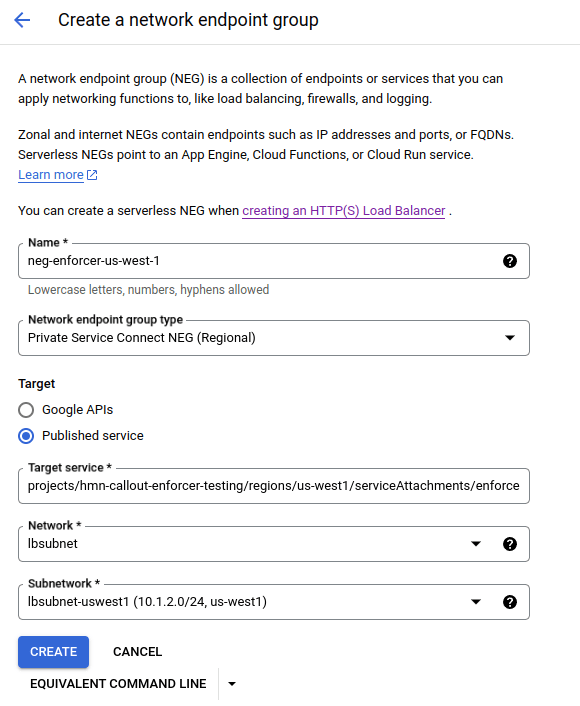The image size is (580, 706).
Task: Open the Subnetwork dropdown arrow
Action: coord(476,602)
